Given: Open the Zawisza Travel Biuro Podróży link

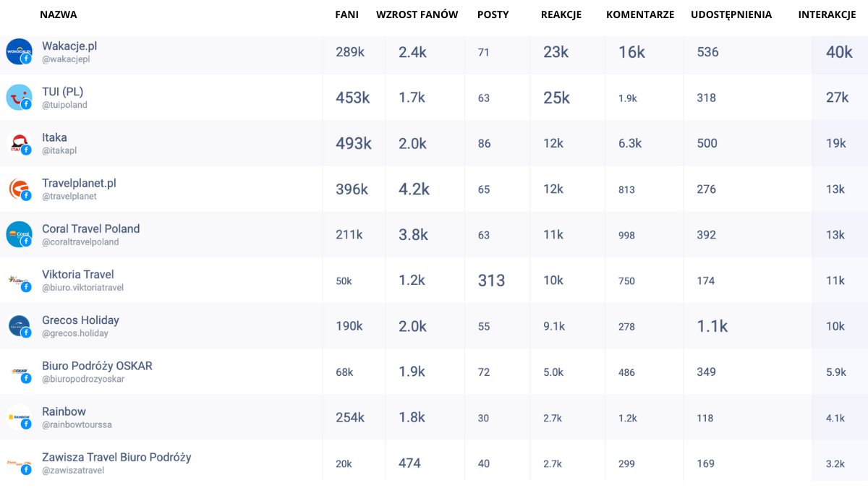Looking at the screenshot, I should click(116, 457).
